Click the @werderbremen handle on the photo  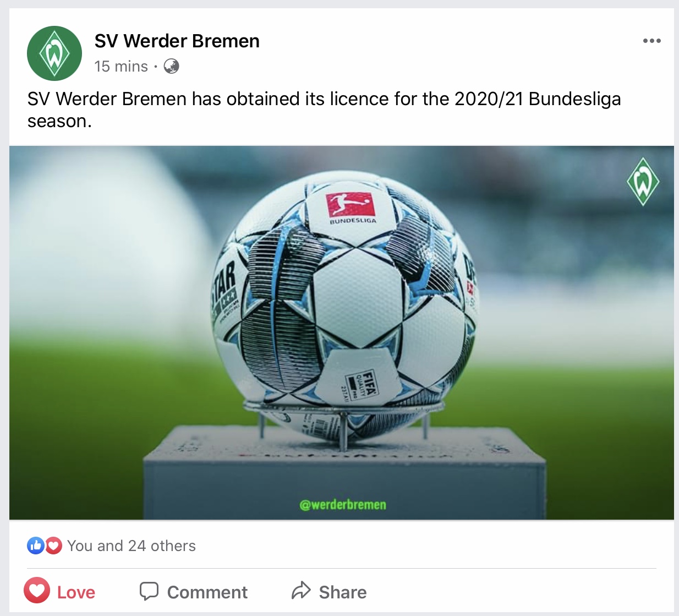343,504
